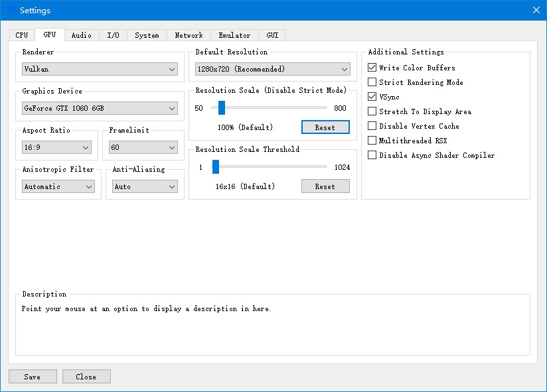The height and width of the screenshot is (392, 547).
Task: Open the Emulator tab
Action: tap(234, 35)
